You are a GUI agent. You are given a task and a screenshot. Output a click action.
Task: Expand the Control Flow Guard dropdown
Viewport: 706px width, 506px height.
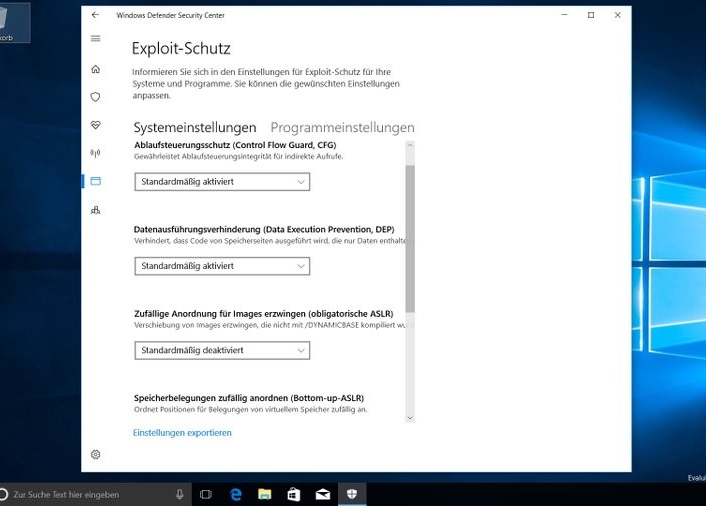[x=222, y=182]
